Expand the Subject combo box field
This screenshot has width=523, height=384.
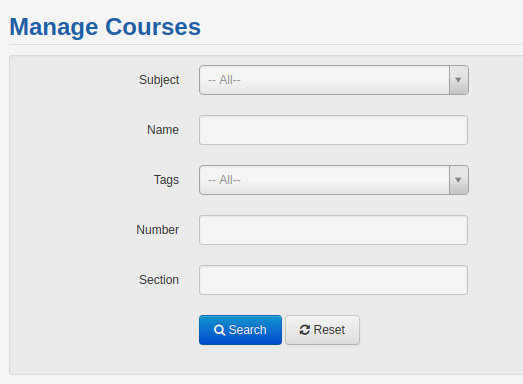(x=334, y=80)
